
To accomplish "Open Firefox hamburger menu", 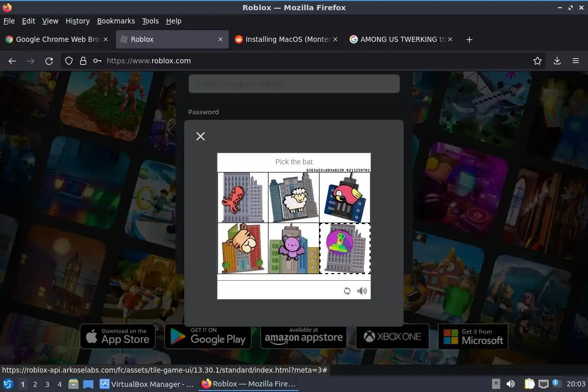I will coord(576,61).
